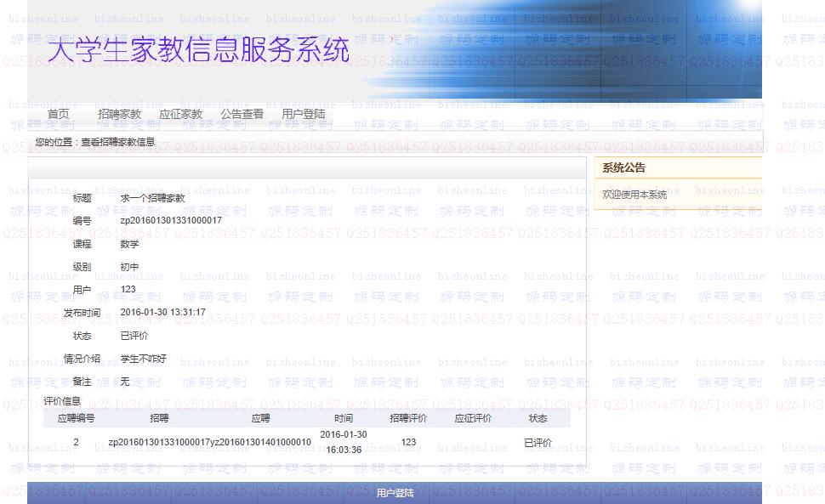825x504 pixels.
Task: Click table cell yz201601301401000010
Action: [x=260, y=442]
